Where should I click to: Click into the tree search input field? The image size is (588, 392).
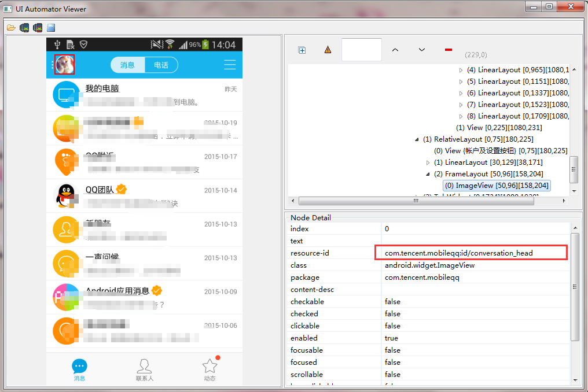coord(362,50)
